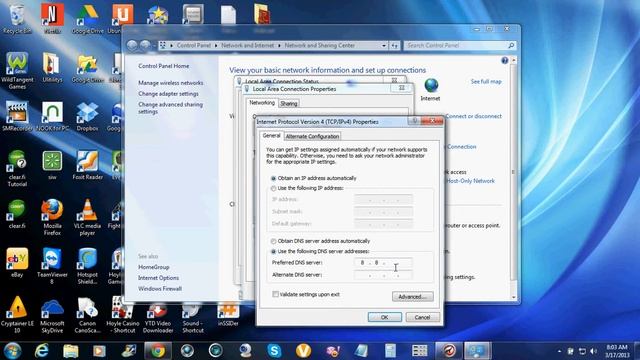Open the Microsoft SkyDrive desktop shortcut
This screenshot has height=360, width=640.
[x=52, y=315]
